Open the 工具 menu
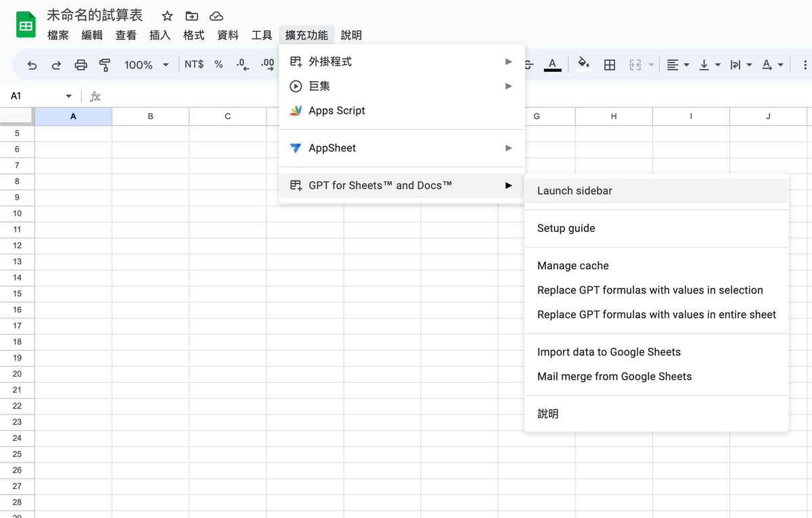Image resolution: width=812 pixels, height=518 pixels. [x=261, y=35]
